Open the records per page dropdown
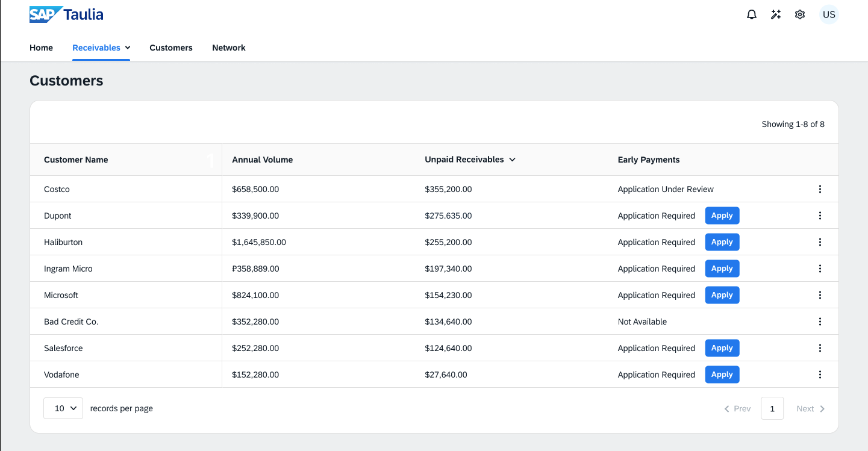 tap(63, 408)
